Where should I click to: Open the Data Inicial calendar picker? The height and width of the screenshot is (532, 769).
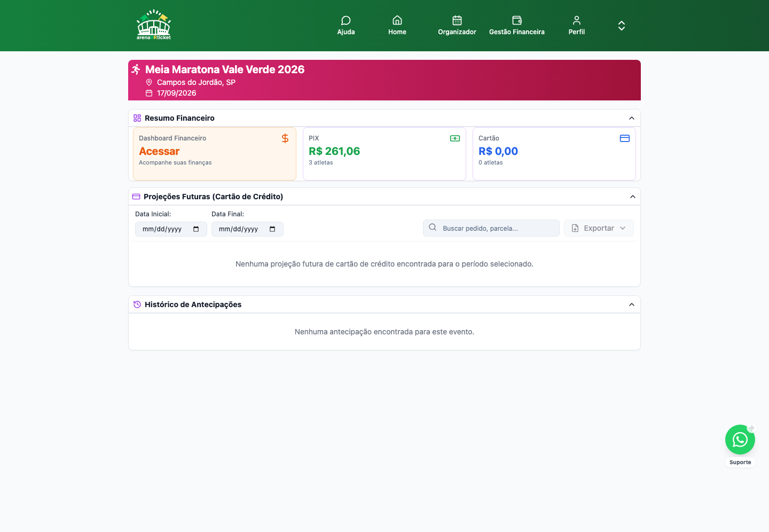(196, 229)
